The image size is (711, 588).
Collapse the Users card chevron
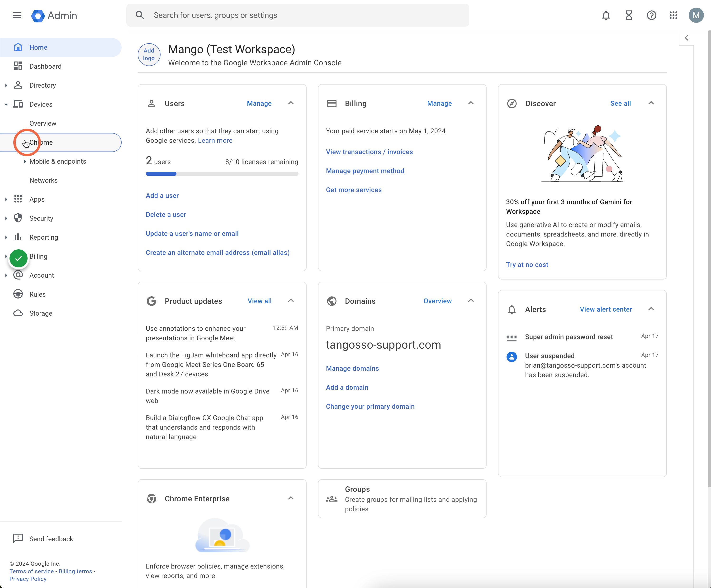pos(291,103)
